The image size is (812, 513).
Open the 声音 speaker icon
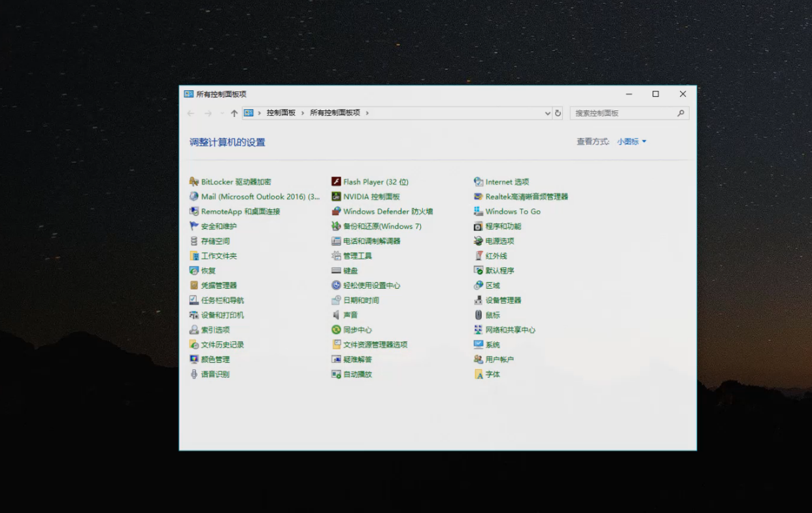[x=336, y=315]
